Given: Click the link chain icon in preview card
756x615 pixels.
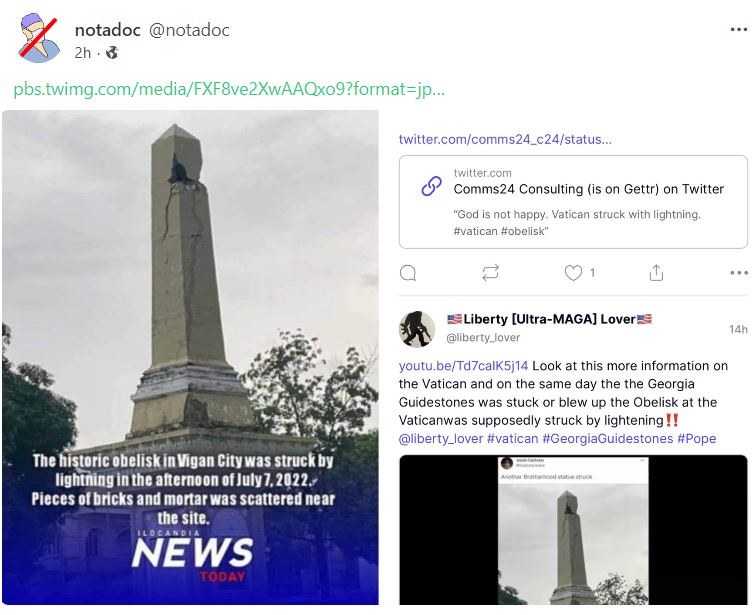Looking at the screenshot, I should 432,186.
